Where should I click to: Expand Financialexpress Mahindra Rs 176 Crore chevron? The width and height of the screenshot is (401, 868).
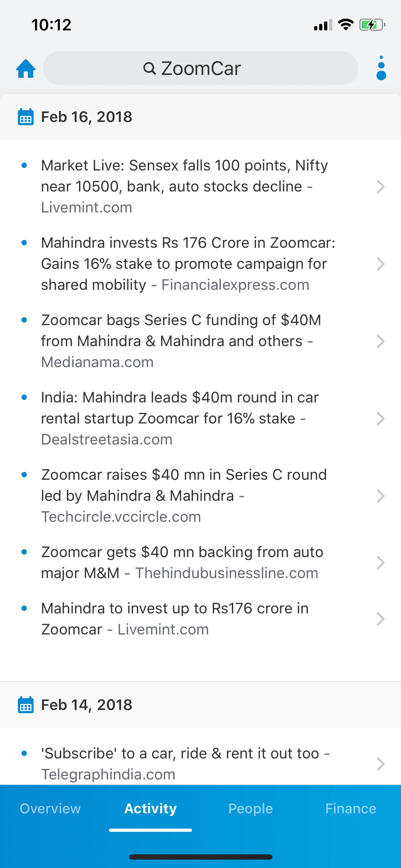(x=381, y=264)
